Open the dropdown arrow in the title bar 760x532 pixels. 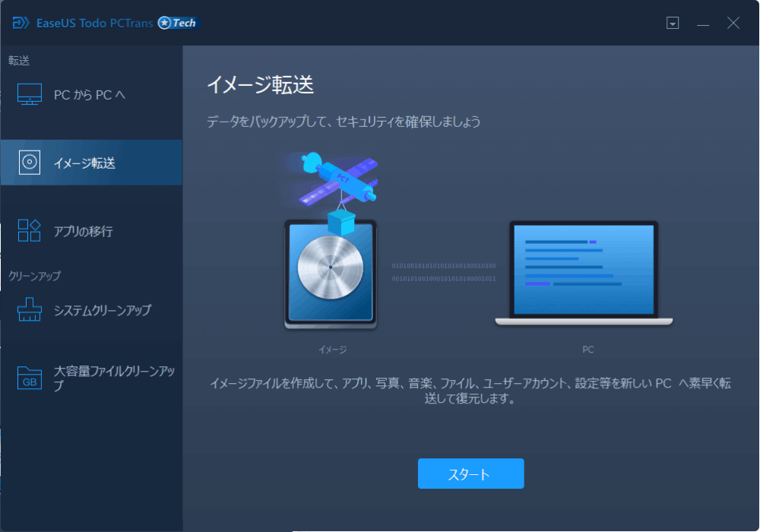[x=673, y=23]
